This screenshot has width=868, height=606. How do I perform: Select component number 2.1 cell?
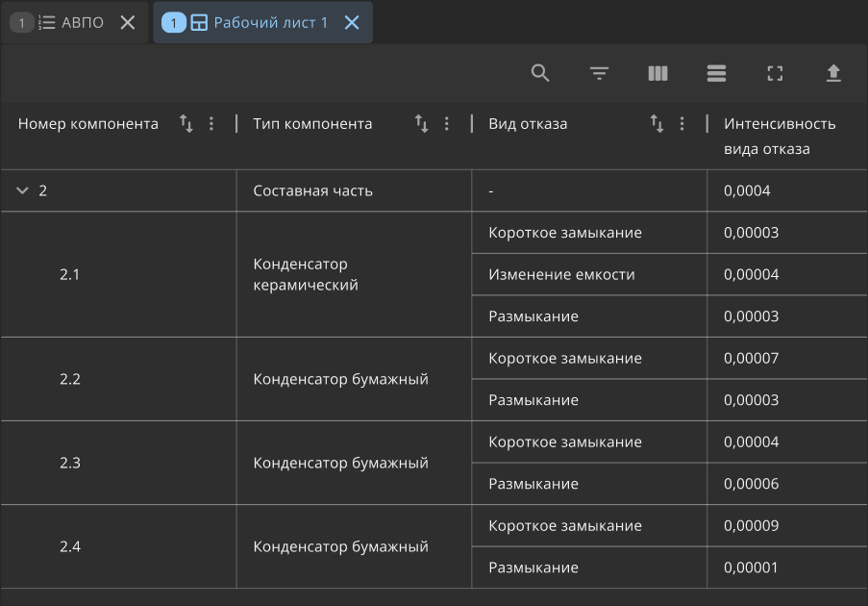point(118,274)
